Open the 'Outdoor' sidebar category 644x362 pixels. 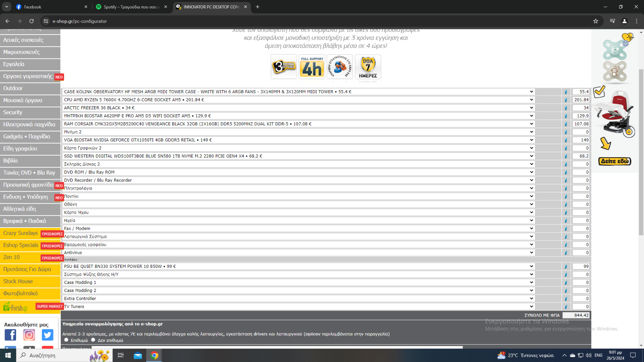[30, 88]
